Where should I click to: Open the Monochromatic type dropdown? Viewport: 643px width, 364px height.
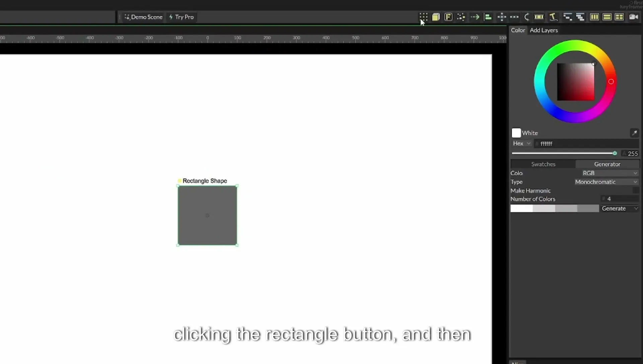coord(607,182)
